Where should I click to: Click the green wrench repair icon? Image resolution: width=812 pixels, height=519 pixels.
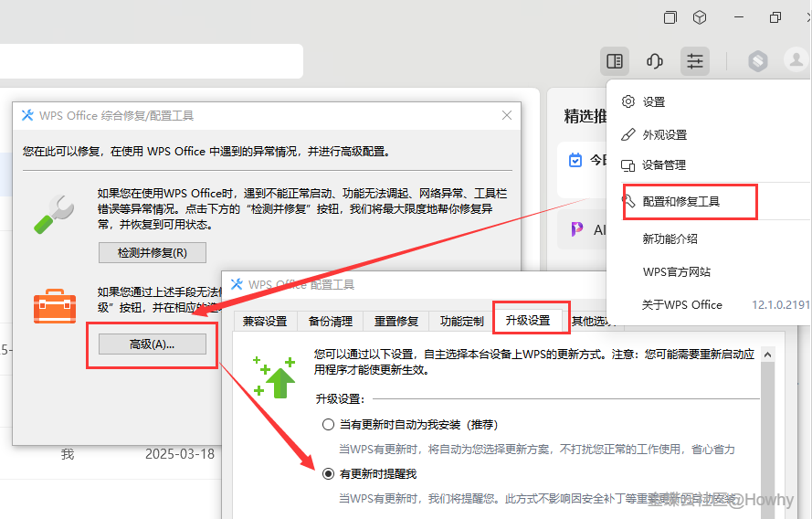55,214
